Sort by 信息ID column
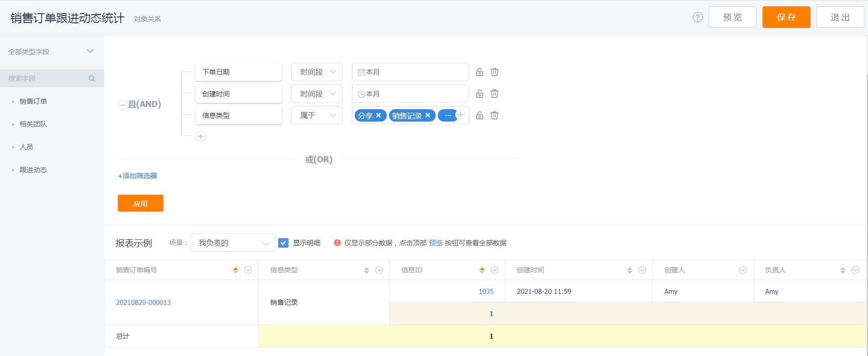This screenshot has height=356, width=868. click(482, 270)
